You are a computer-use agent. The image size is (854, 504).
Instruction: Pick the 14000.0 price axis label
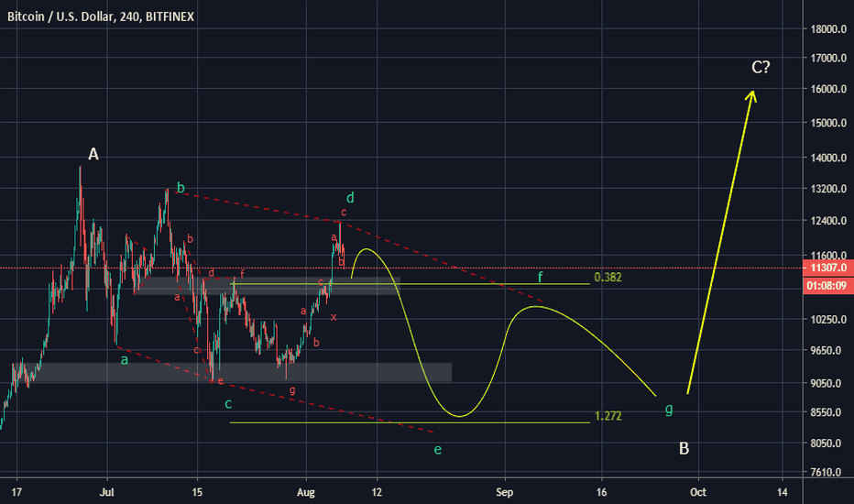(828, 158)
